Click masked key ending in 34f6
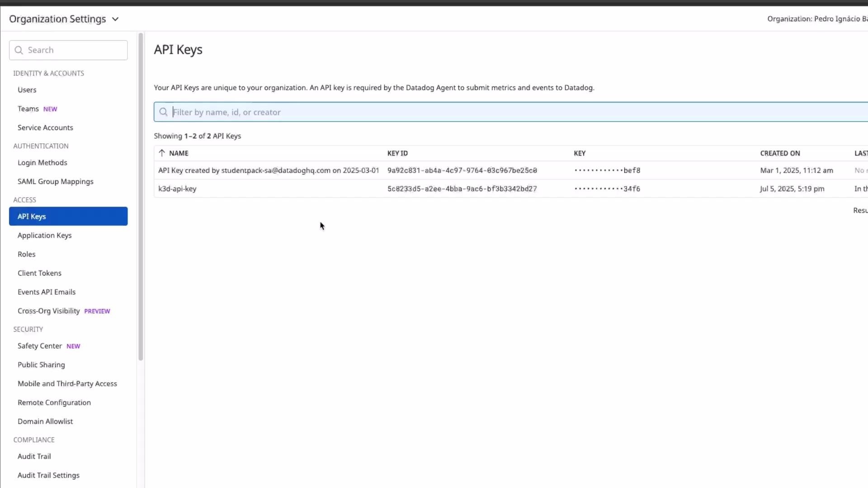 [x=607, y=189]
